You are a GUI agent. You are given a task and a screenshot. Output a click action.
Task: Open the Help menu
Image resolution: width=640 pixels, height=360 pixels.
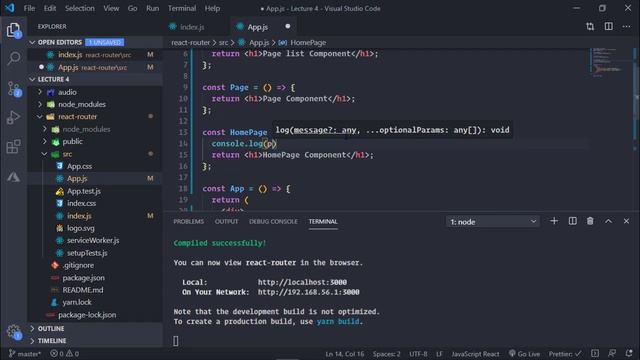click(212, 8)
